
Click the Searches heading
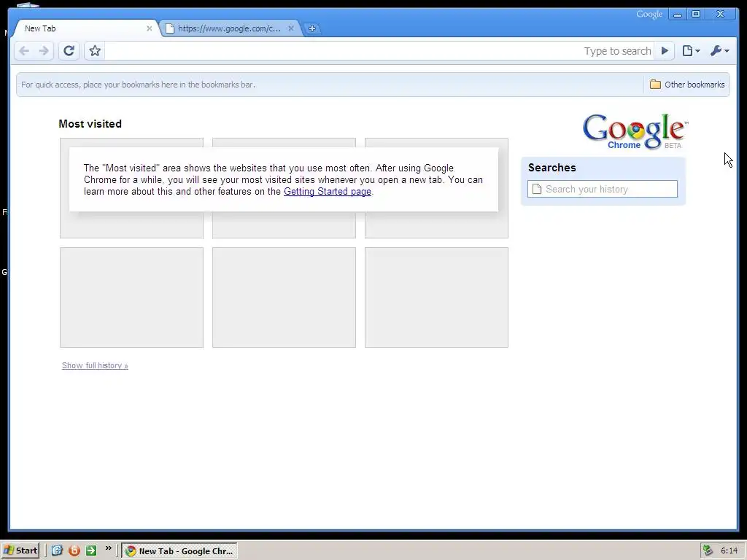click(551, 168)
